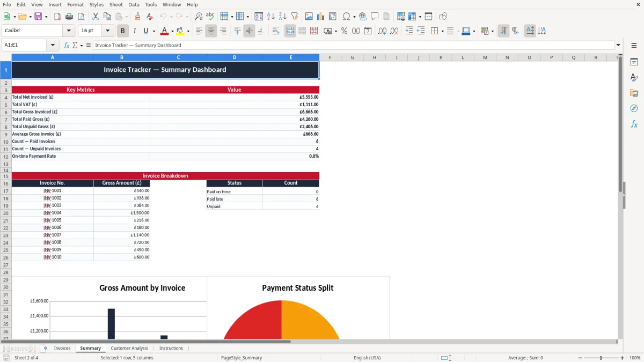Run the Spelling check icon
Screen dimensions: 644x362
click(x=210, y=17)
